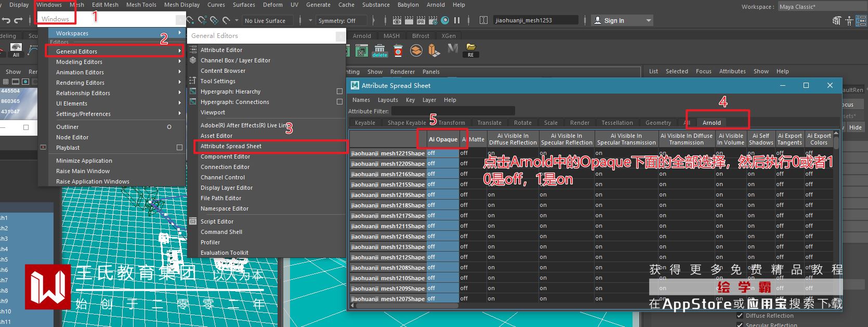Viewport: 868px width, 327px height.
Task: Toggle Specular Reflection checkbox
Action: [x=740, y=325]
